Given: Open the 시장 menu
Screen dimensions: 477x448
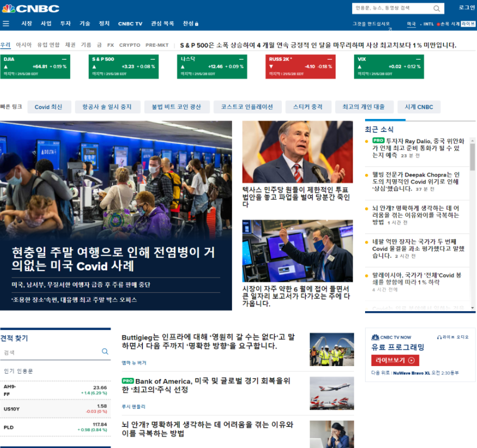Looking at the screenshot, I should (27, 23).
